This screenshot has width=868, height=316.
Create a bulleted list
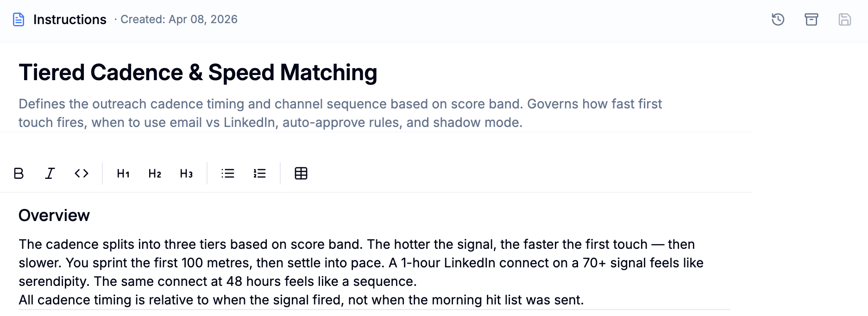pyautogui.click(x=227, y=173)
